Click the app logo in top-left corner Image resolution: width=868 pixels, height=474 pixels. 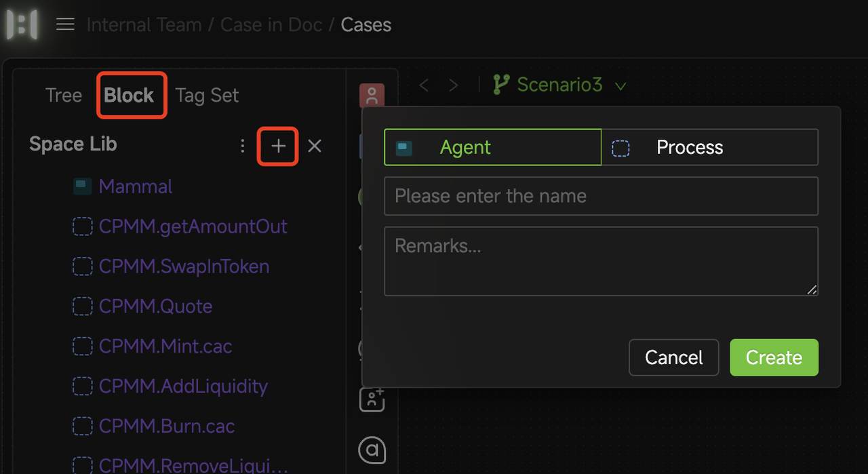tap(22, 24)
